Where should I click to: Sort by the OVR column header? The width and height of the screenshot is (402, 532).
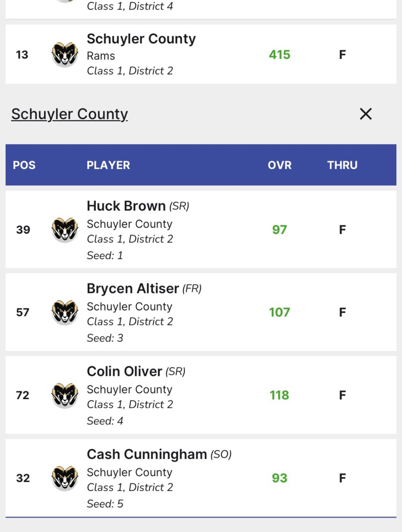coord(280,165)
